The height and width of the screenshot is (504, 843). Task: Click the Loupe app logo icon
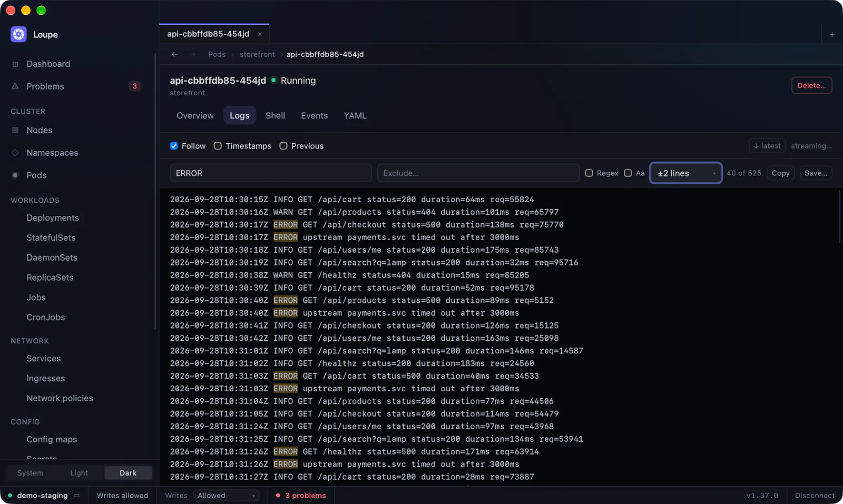(x=18, y=34)
